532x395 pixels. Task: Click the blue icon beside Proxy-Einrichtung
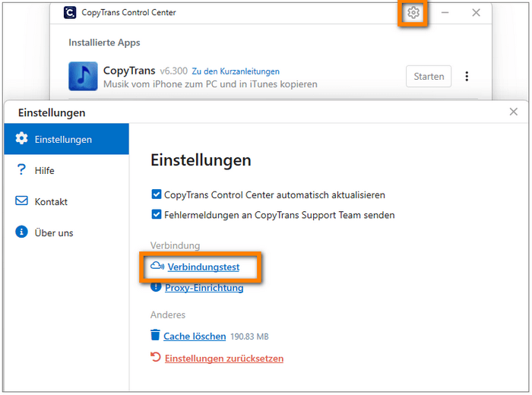[x=156, y=287]
